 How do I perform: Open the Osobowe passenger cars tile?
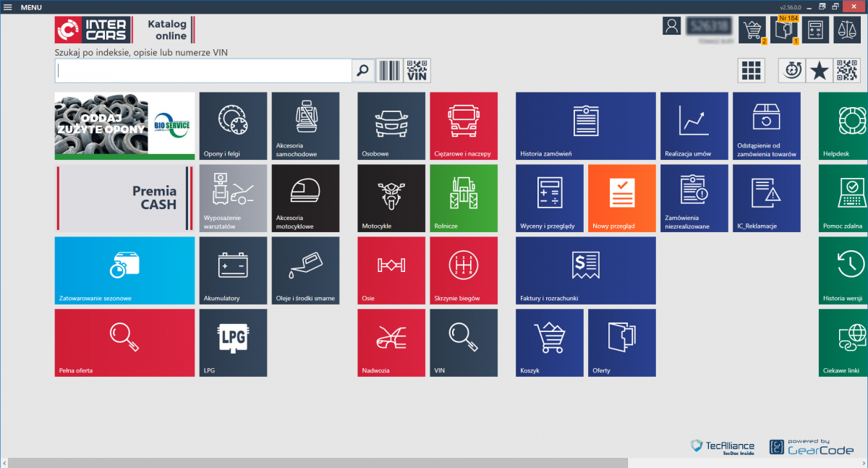[391, 126]
